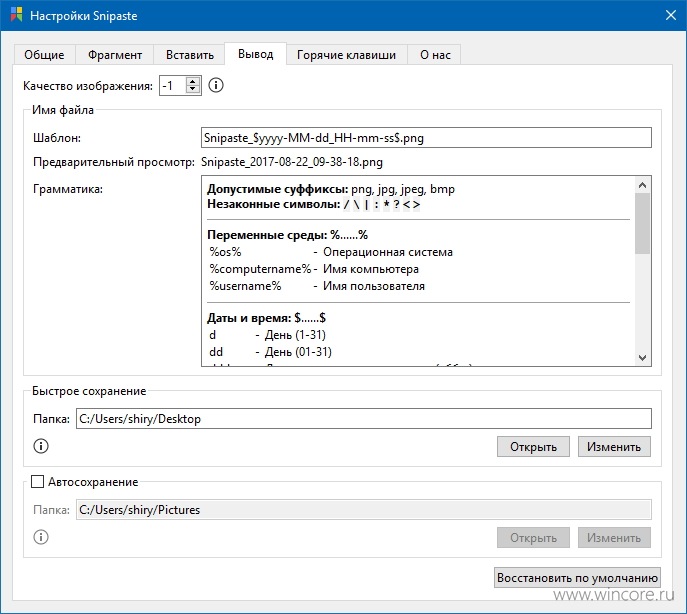Click the info icon under Автосохранение folder
687x614 pixels.
41,537
